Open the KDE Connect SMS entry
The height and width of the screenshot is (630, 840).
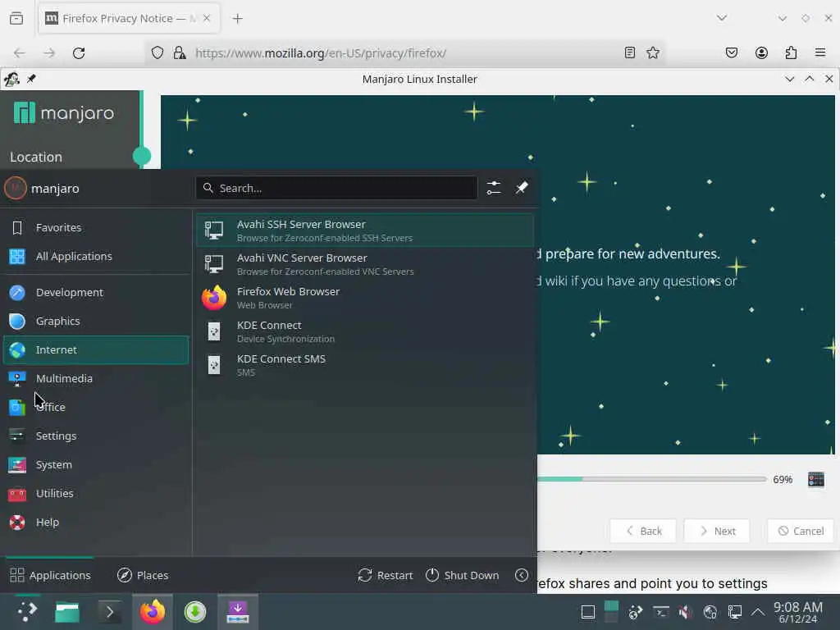(x=365, y=365)
